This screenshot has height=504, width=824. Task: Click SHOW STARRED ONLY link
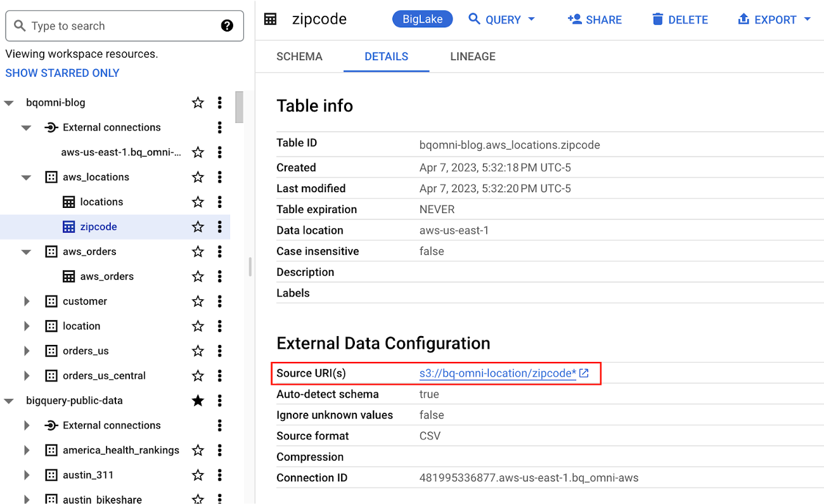pos(62,73)
